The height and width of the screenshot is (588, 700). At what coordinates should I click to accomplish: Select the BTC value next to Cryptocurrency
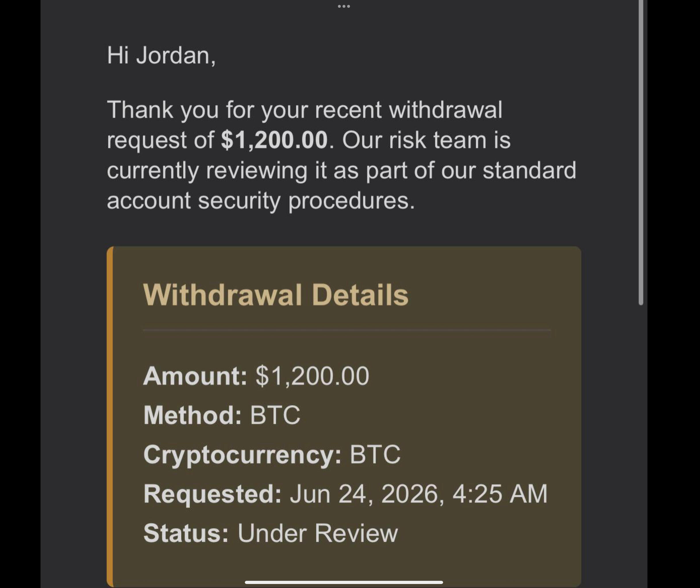375,454
